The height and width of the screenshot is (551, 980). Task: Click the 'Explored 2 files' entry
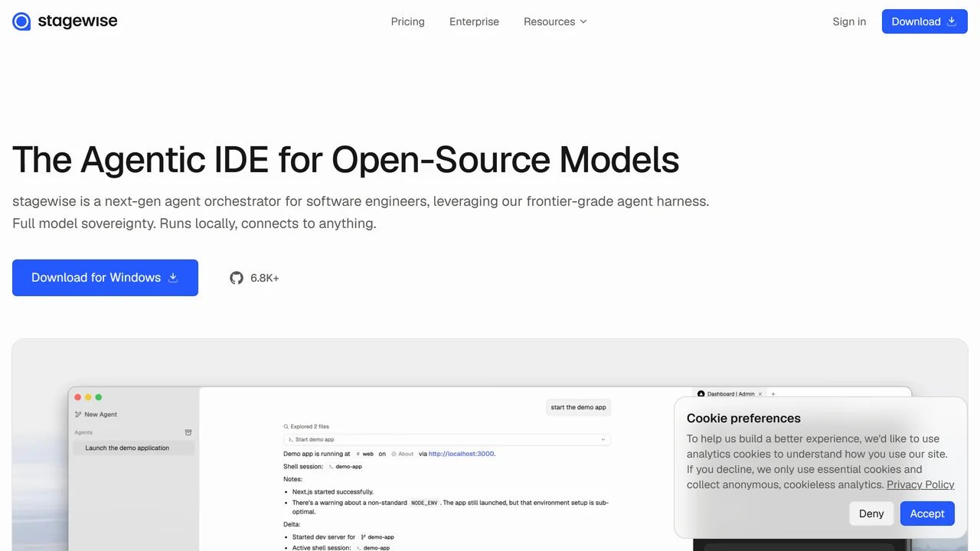click(306, 426)
